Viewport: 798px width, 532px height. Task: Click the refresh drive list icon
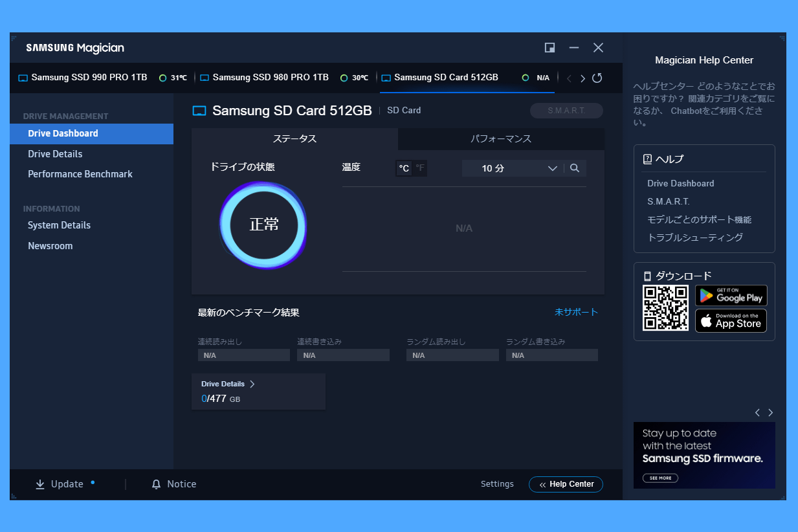pos(597,78)
